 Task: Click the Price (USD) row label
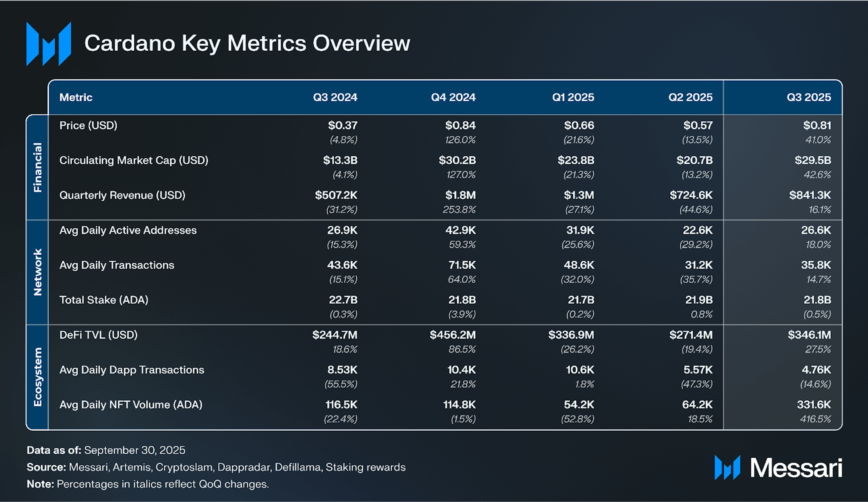[88, 126]
